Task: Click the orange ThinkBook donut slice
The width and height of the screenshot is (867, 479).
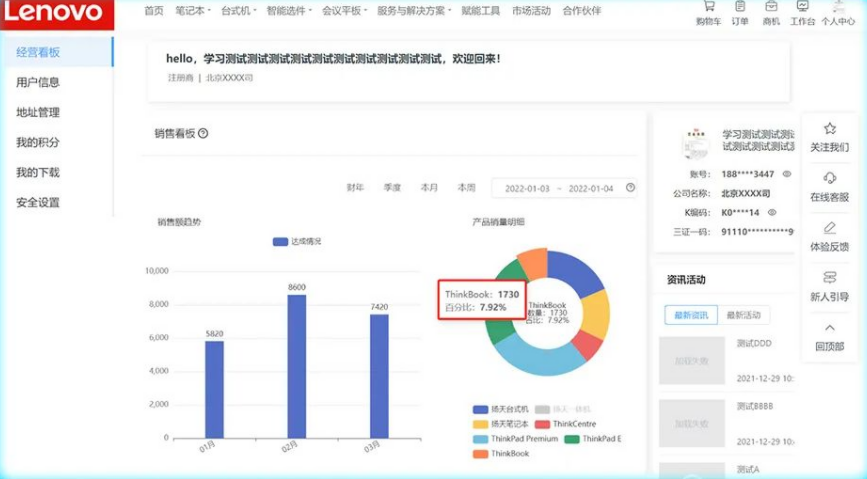Action: tap(533, 262)
